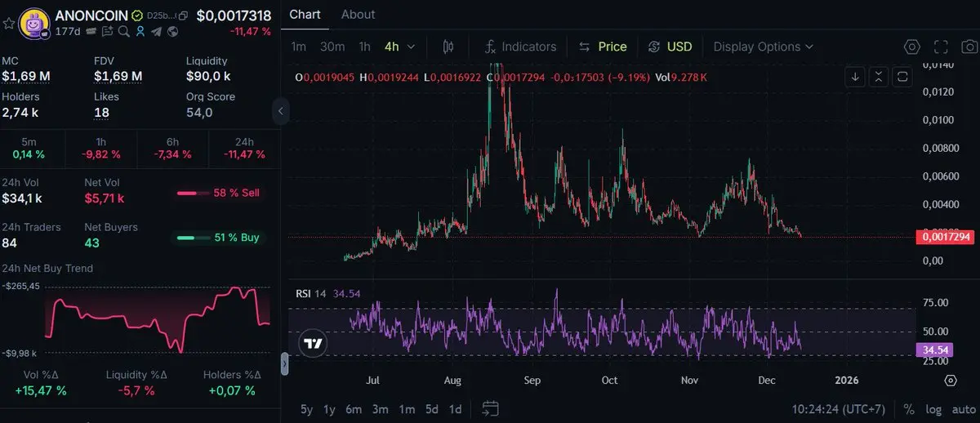
Task: Enter fullscreen chart mode
Action: coord(941,47)
